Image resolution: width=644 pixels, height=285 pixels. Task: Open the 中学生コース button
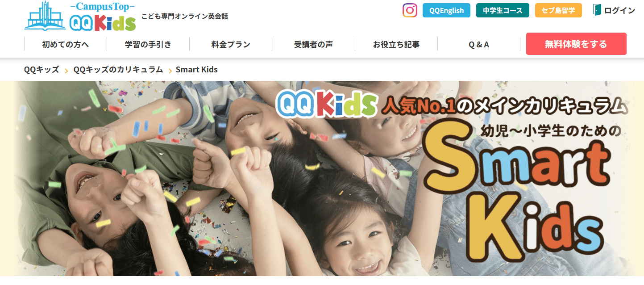[x=503, y=10]
